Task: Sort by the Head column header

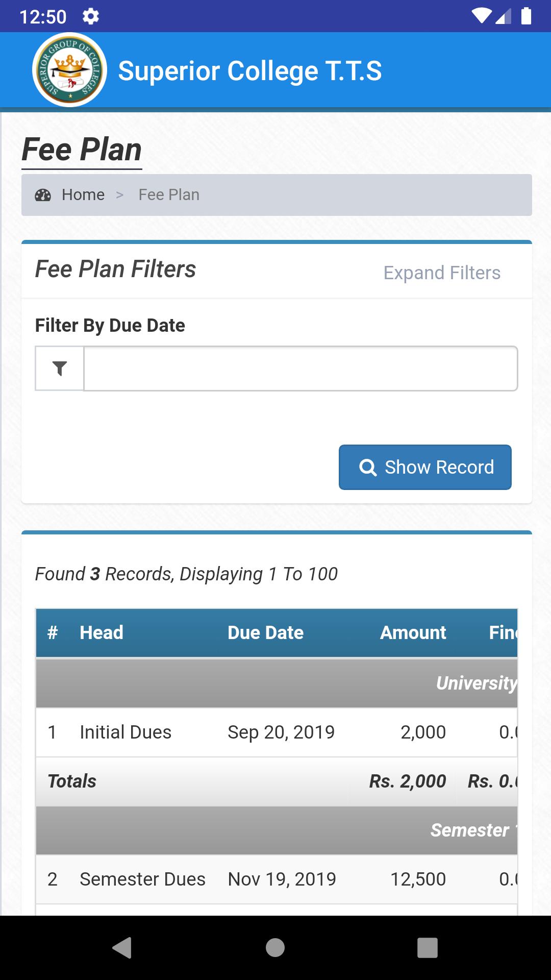Action: [x=102, y=632]
